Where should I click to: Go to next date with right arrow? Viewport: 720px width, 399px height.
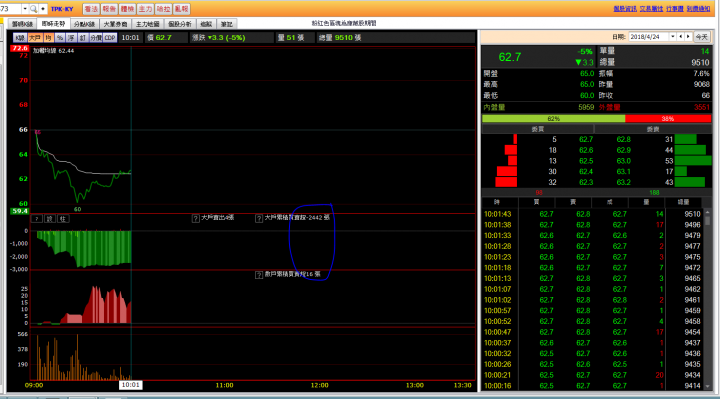pyautogui.click(x=688, y=37)
